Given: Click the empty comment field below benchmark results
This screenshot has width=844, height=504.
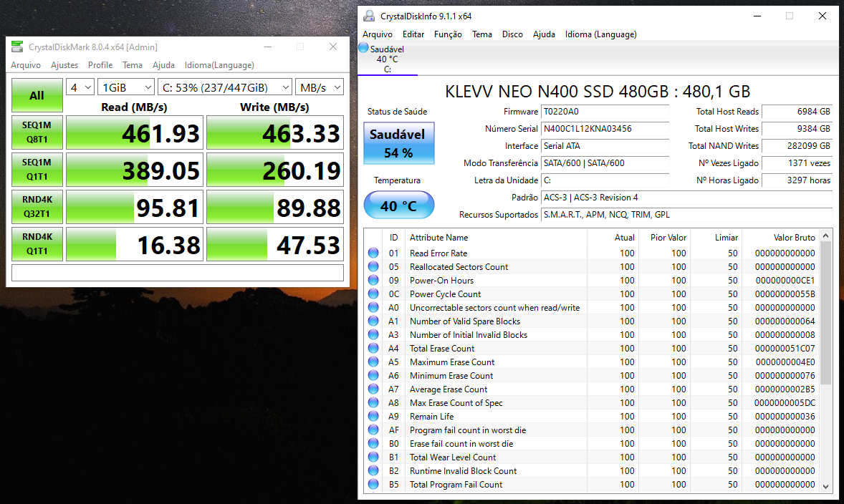Looking at the screenshot, I should pyautogui.click(x=178, y=273).
